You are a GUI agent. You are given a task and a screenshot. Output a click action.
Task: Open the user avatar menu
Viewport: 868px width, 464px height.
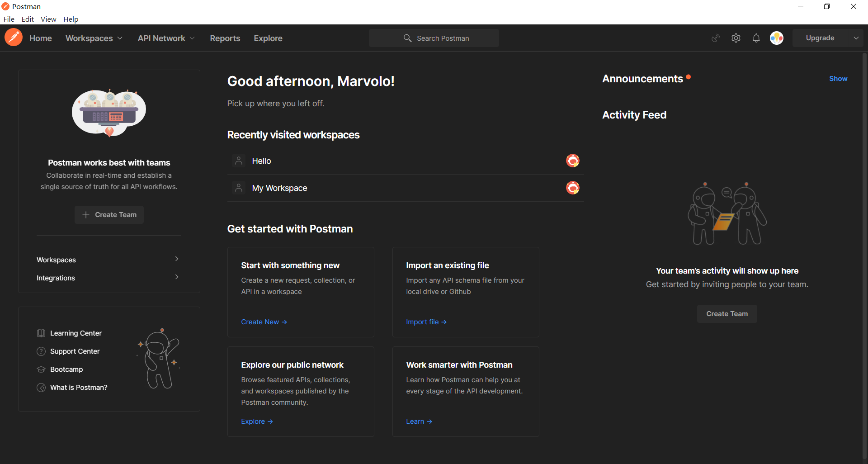[x=777, y=38]
